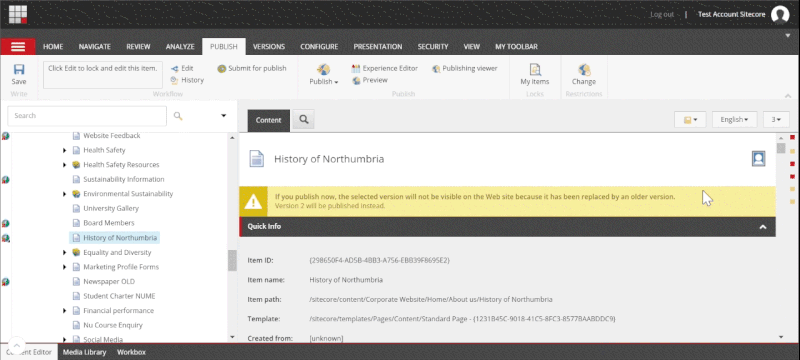This screenshot has width=800, height=360.
Task: Click the Edit workflow icon
Action: 174,68
